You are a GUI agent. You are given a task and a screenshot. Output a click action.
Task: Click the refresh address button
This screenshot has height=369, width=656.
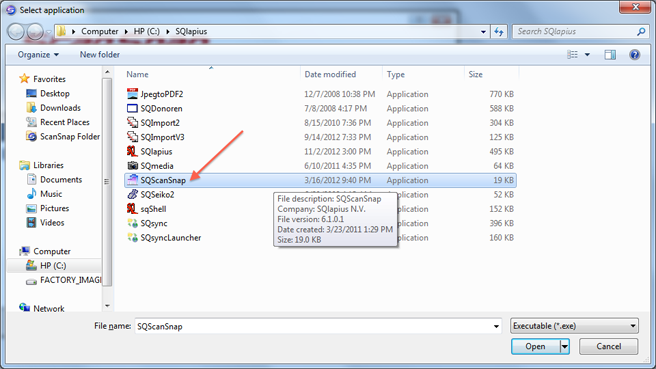499,31
